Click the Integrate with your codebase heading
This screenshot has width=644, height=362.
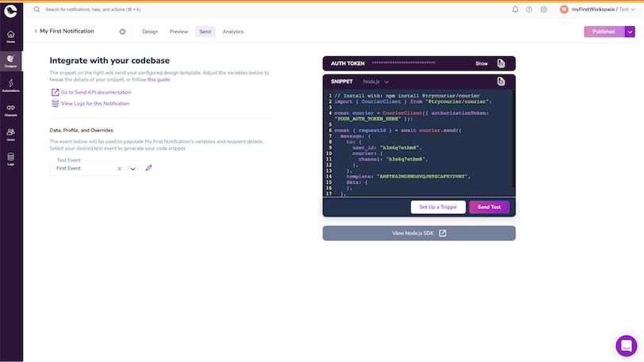pyautogui.click(x=109, y=60)
